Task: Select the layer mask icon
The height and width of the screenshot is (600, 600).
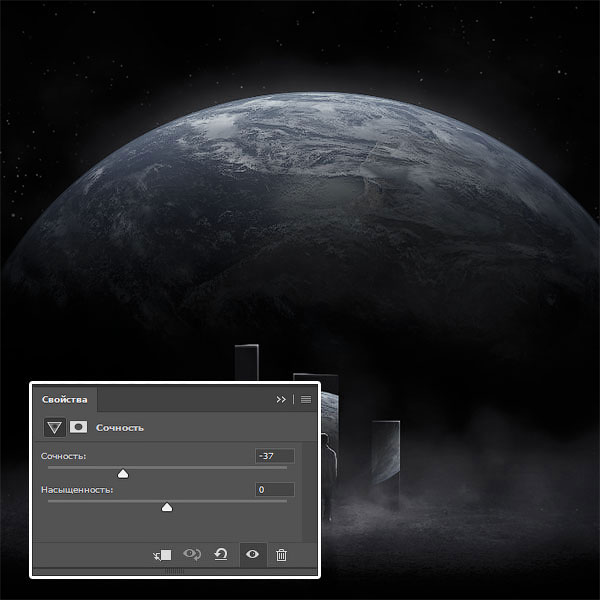Action: click(78, 427)
